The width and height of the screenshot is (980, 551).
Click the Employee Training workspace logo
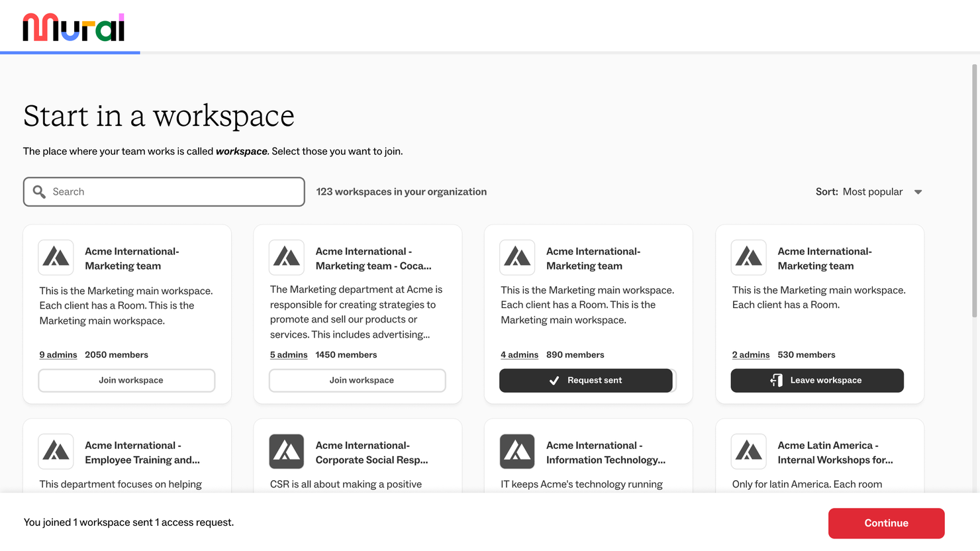coord(56,452)
